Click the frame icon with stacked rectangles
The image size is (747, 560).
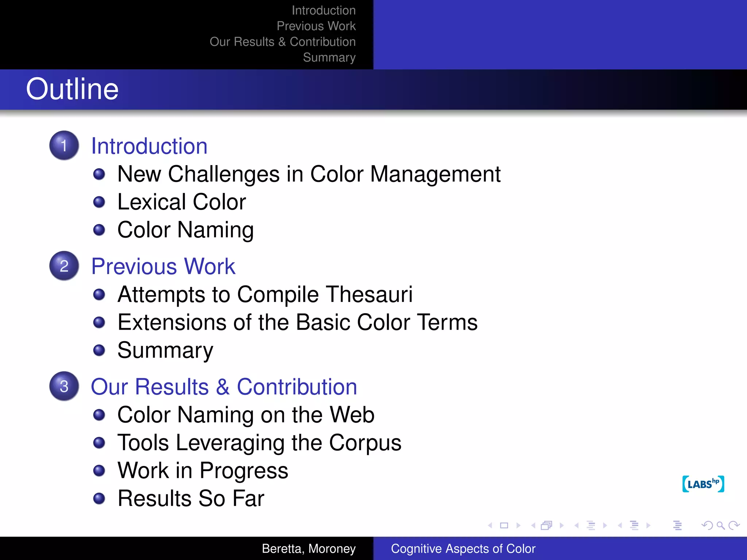(546, 525)
